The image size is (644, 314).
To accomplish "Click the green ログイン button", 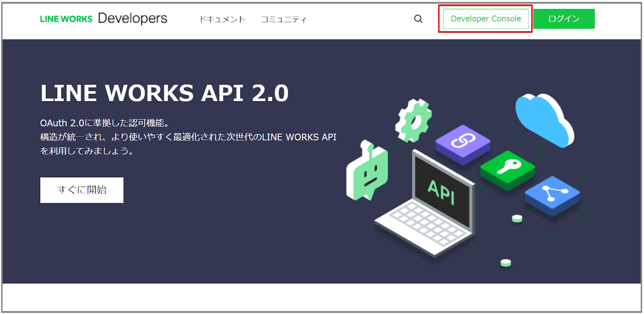I will pyautogui.click(x=564, y=19).
